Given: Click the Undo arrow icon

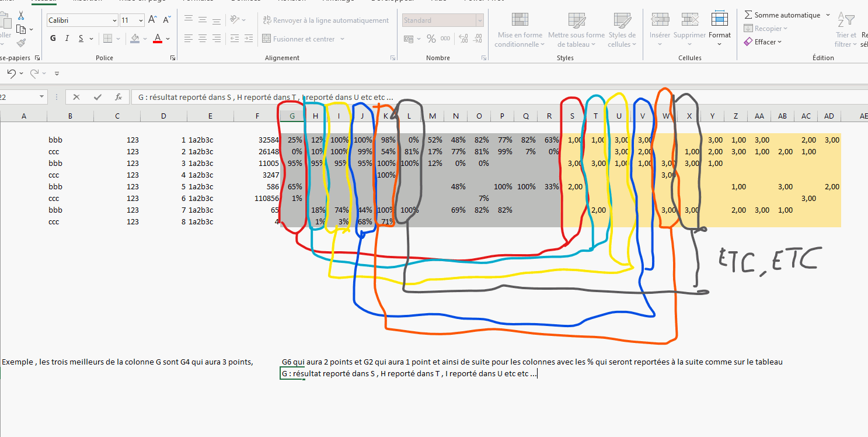Looking at the screenshot, I should (11, 74).
